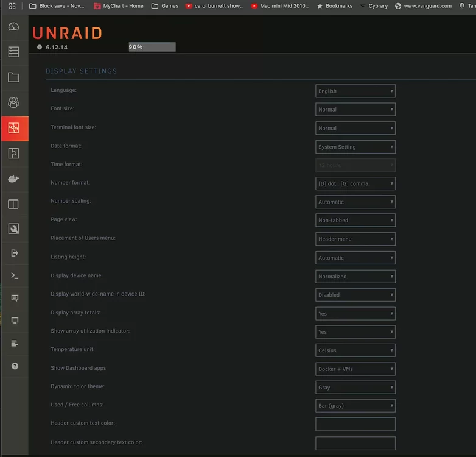The height and width of the screenshot is (457, 476).
Task: Click the 90% progress bar
Action: 152,47
